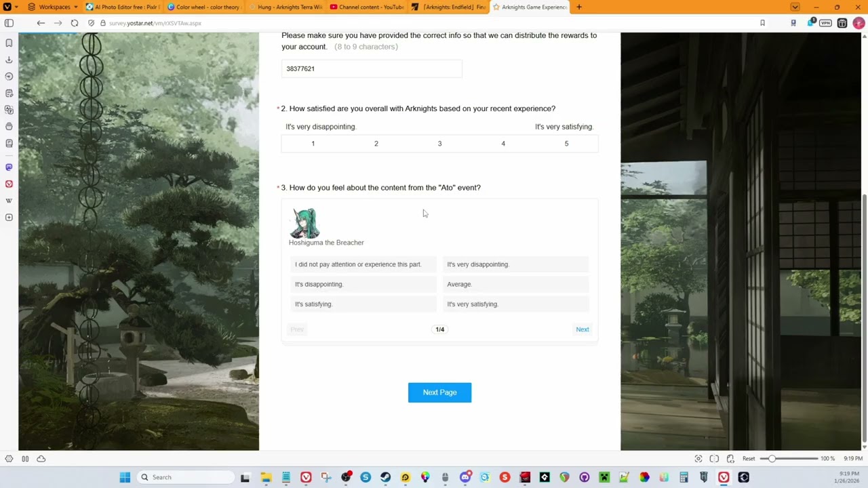Viewport: 868px width, 488px height.
Task: Capture page with status bar camera icon
Action: (698, 459)
